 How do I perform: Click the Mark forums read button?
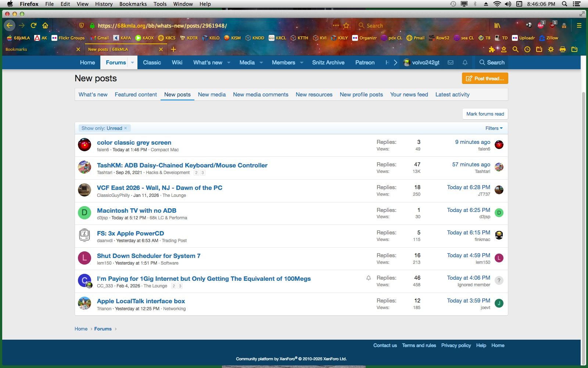[485, 114]
